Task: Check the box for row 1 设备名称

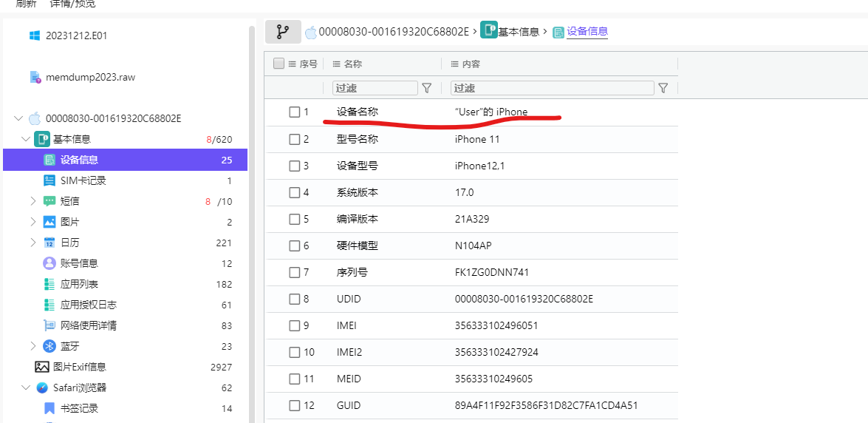Action: tap(294, 112)
